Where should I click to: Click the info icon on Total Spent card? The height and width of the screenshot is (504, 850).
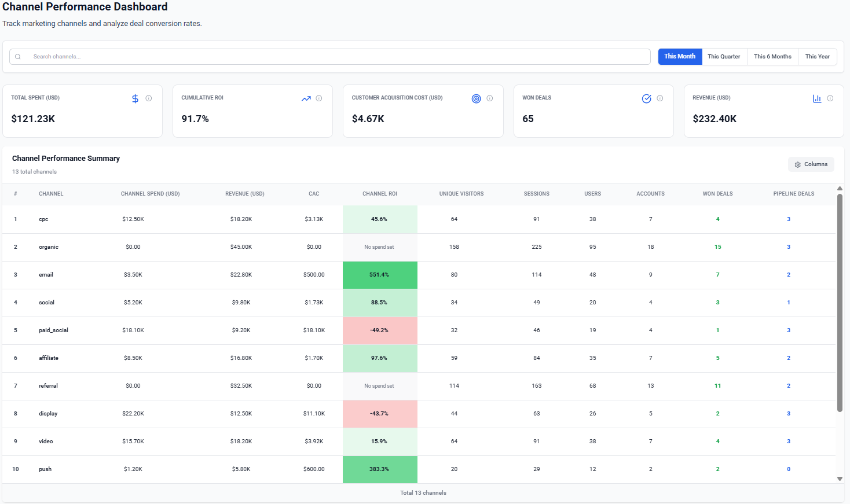[x=149, y=98]
